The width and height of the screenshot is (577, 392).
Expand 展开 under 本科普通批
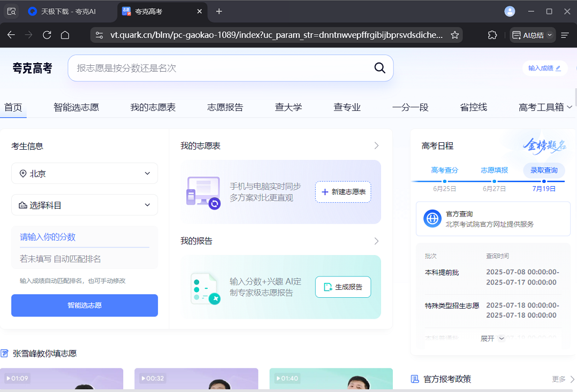tap(491, 338)
